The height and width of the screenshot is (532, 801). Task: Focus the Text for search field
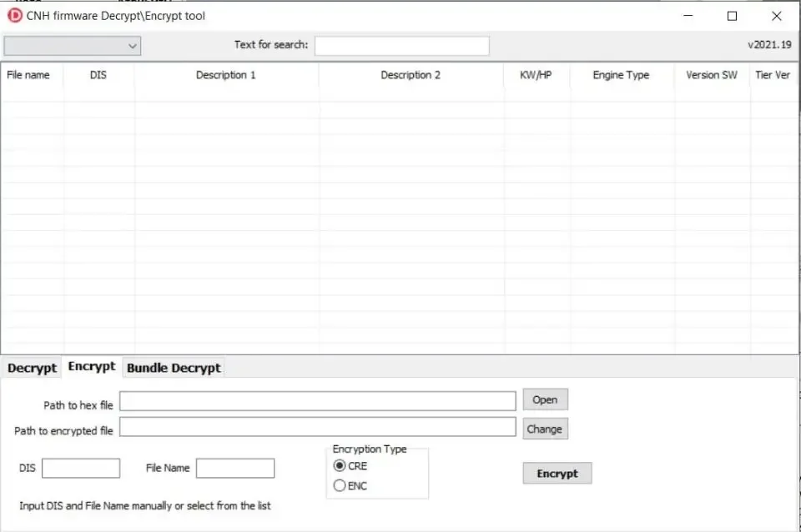coord(402,45)
